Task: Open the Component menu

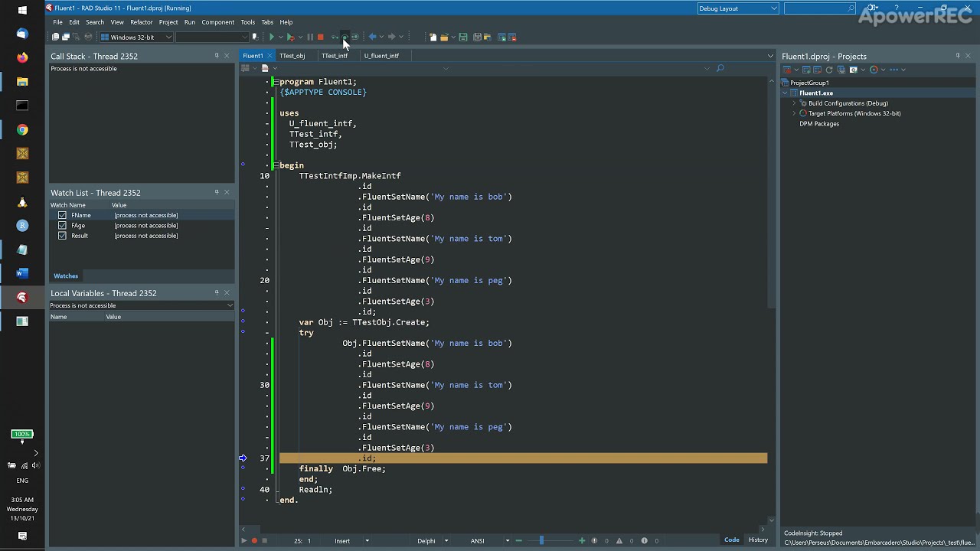Action: (x=217, y=22)
